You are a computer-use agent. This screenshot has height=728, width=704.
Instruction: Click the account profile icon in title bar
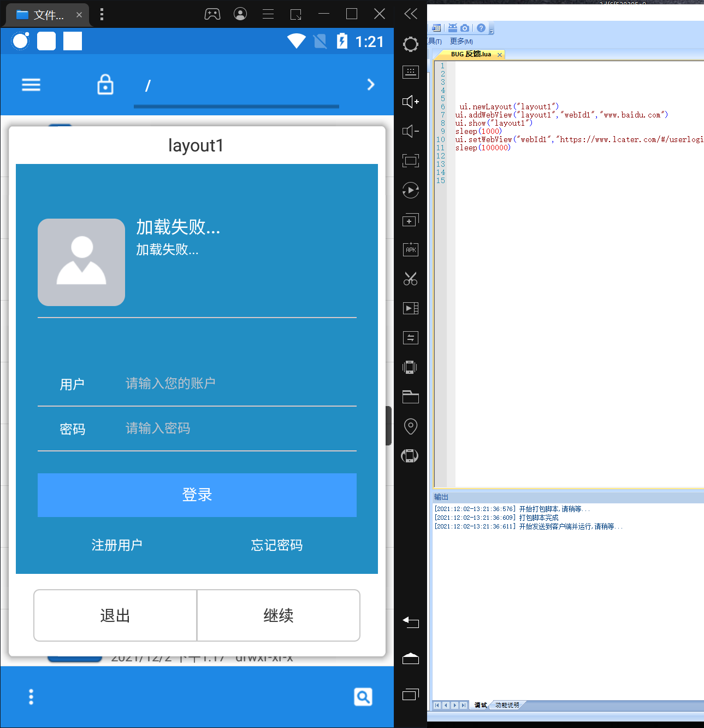(240, 14)
